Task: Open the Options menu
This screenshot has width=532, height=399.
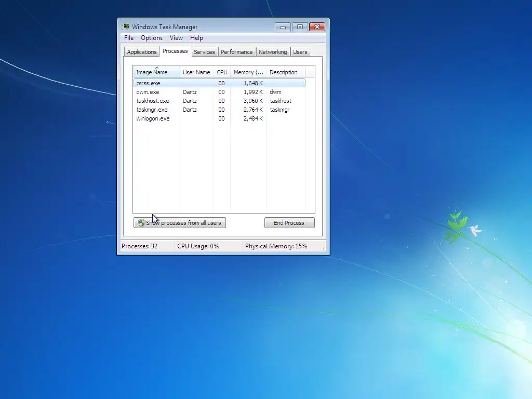Action: click(x=152, y=38)
